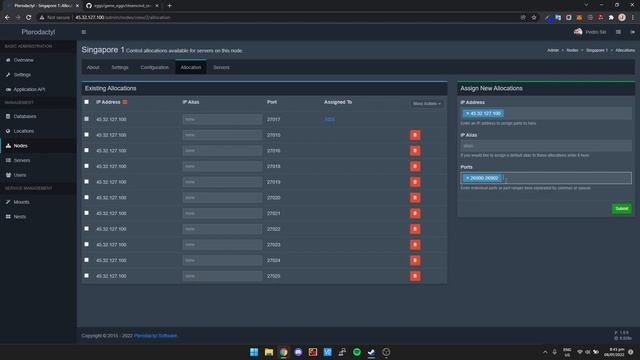Screen dimensions: 640x360
Task: Open a new browser tab
Action: 169,6
